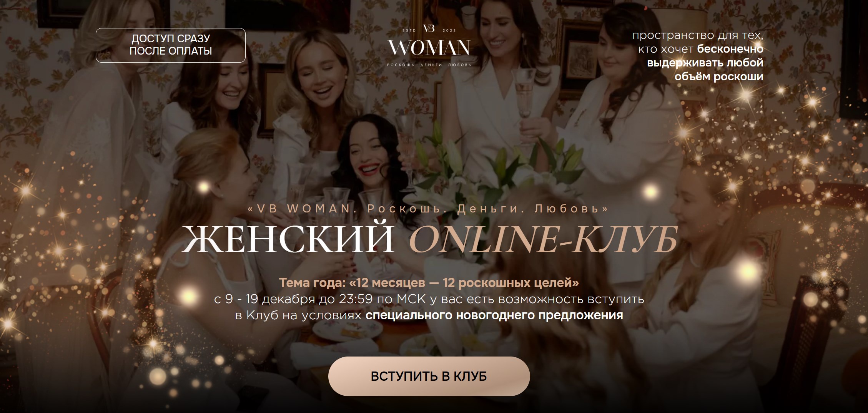Click the glowing sparkle left of center glasses
868x413 pixels.
click(x=204, y=187)
